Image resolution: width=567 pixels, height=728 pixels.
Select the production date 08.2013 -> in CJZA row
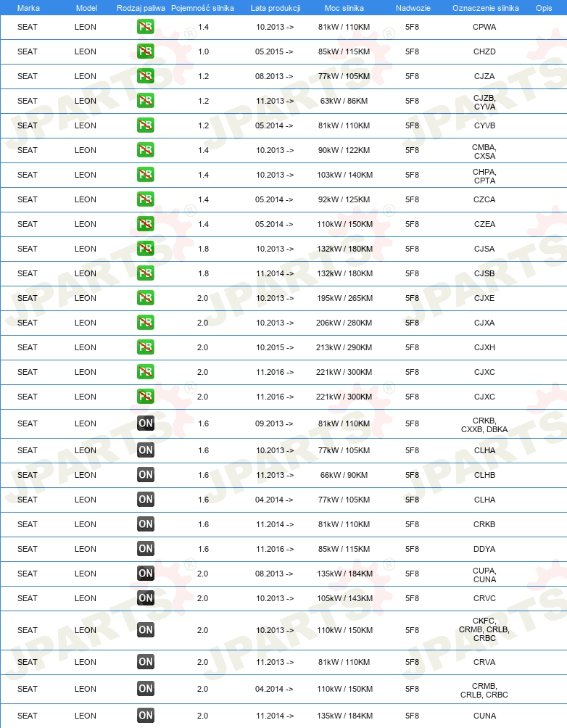[x=274, y=76]
